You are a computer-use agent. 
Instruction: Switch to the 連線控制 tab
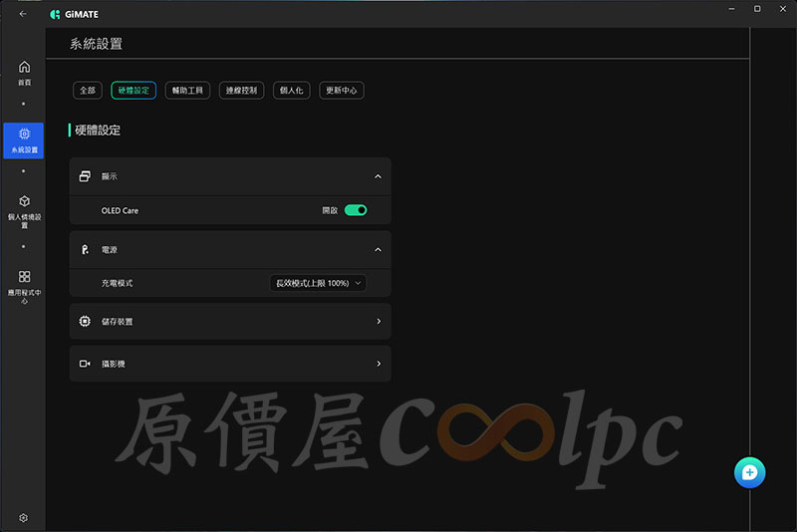click(x=241, y=91)
